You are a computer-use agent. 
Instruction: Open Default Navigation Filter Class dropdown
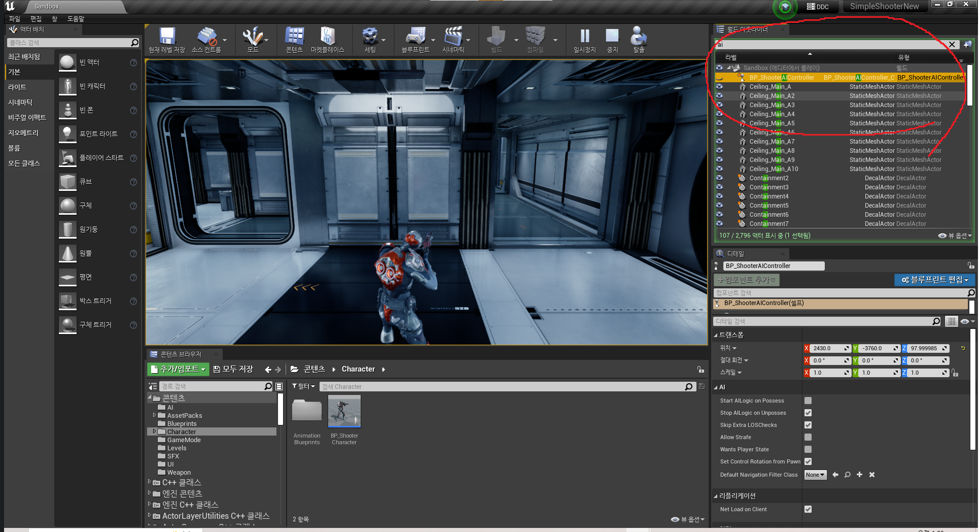pyautogui.click(x=815, y=475)
